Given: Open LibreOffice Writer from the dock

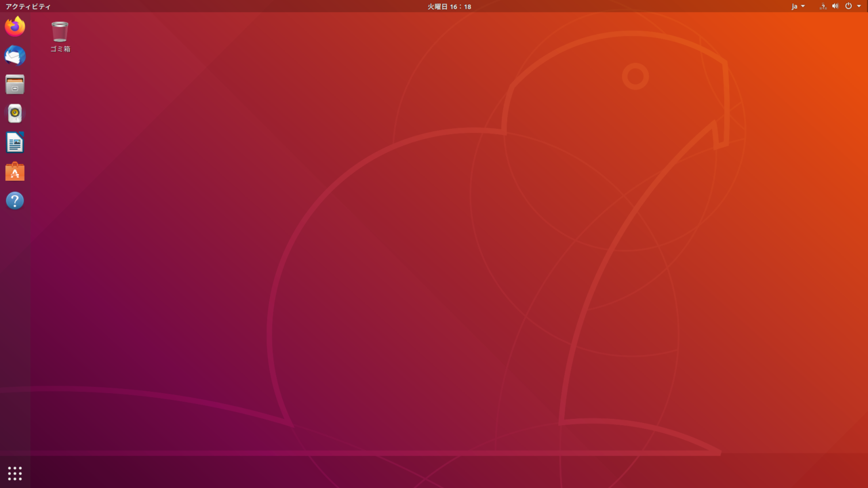Looking at the screenshot, I should (x=15, y=142).
